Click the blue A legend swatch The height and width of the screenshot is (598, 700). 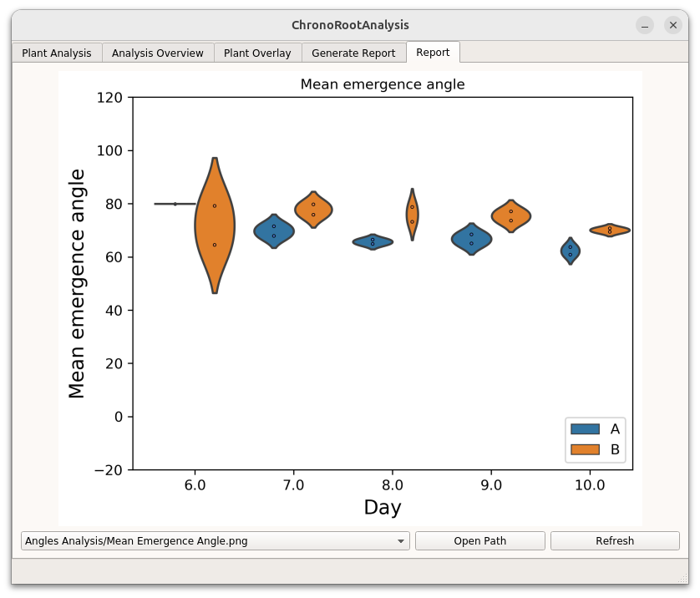(x=585, y=429)
